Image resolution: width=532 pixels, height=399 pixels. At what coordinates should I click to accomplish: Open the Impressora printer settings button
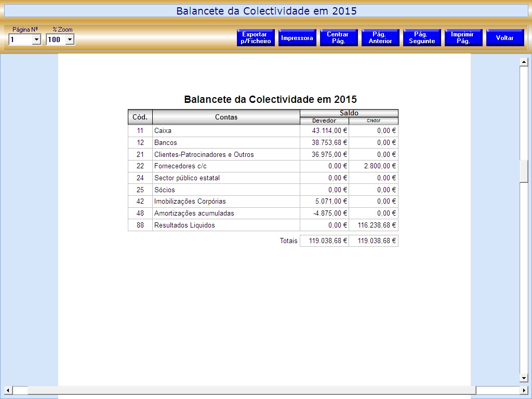(x=297, y=37)
